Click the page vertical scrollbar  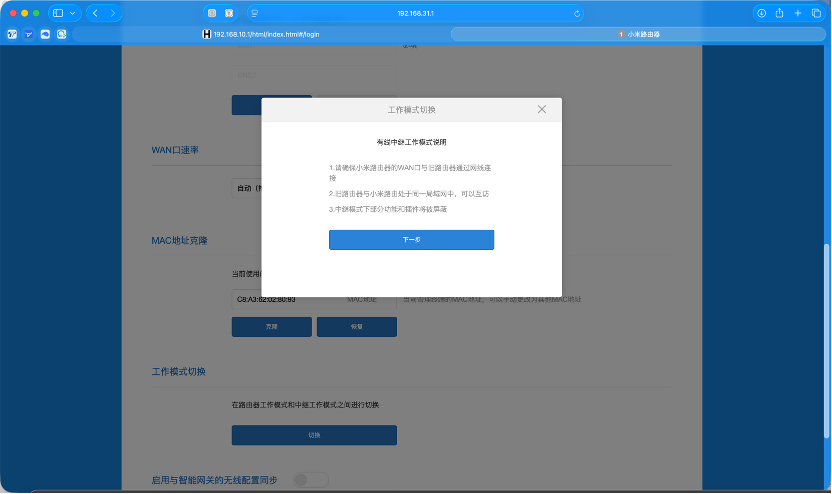[x=826, y=341]
